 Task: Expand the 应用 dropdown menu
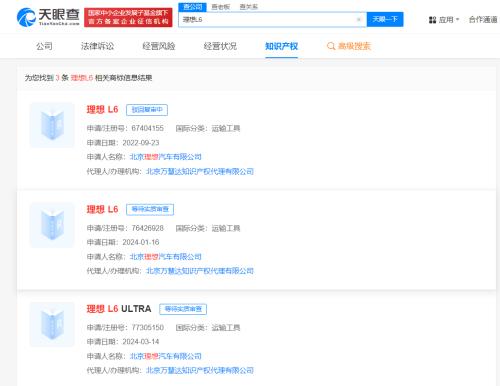click(x=457, y=20)
